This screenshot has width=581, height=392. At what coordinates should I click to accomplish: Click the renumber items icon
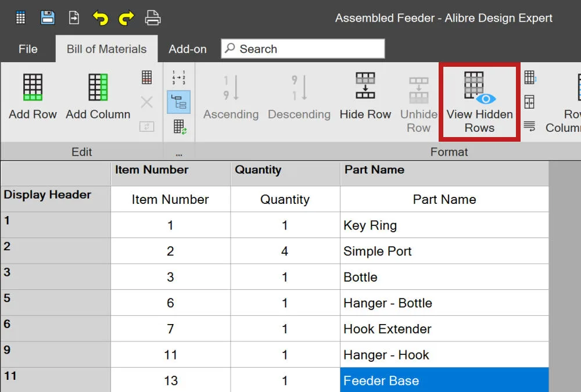pyautogui.click(x=178, y=78)
